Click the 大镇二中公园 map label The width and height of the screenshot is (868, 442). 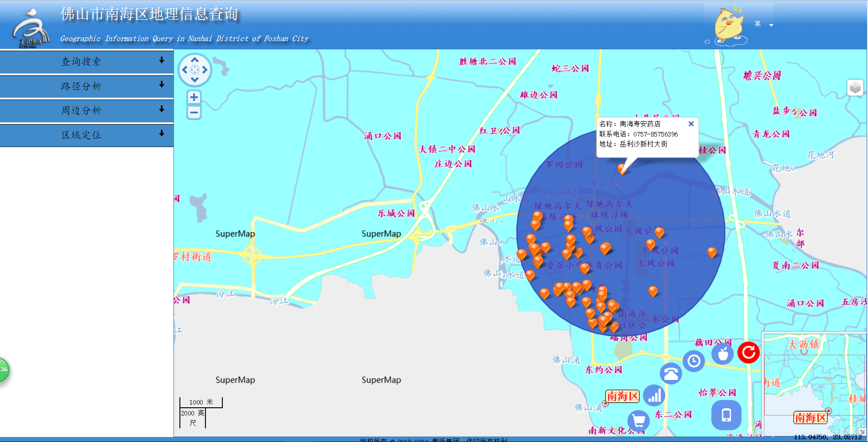pyautogui.click(x=447, y=149)
